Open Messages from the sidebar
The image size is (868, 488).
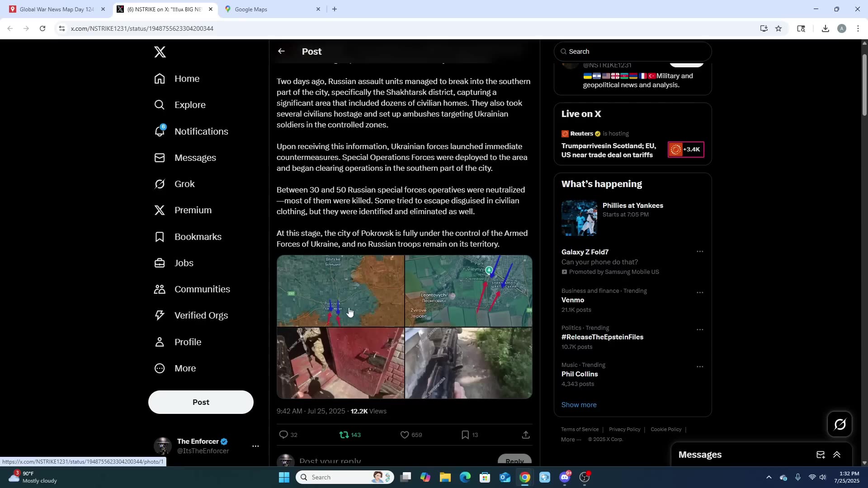[185, 158]
